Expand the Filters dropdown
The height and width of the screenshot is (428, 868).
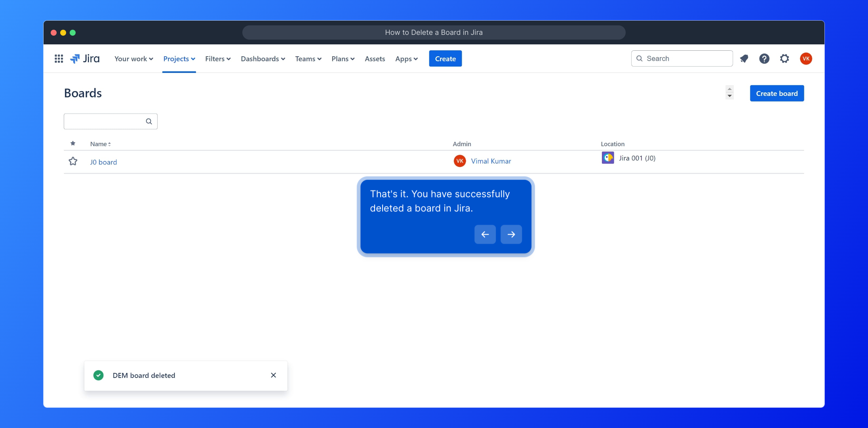[x=218, y=59]
